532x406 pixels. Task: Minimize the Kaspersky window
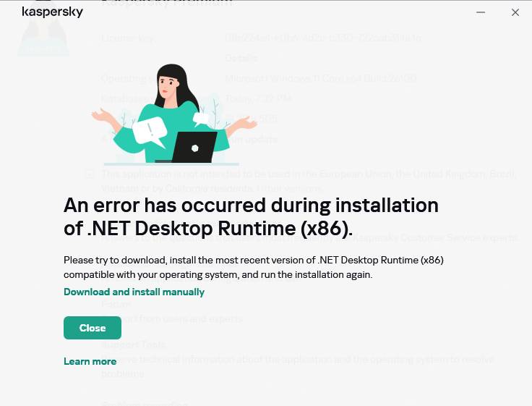[x=481, y=12]
